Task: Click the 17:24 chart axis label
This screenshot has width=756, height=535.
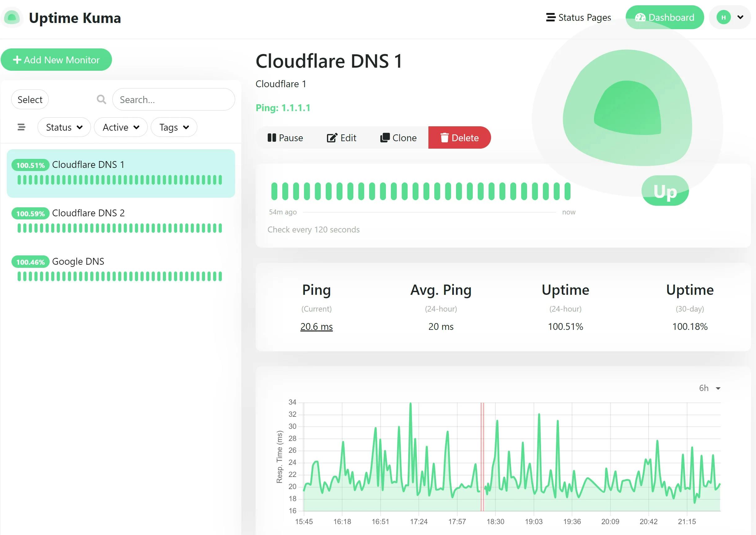Action: pos(418,521)
